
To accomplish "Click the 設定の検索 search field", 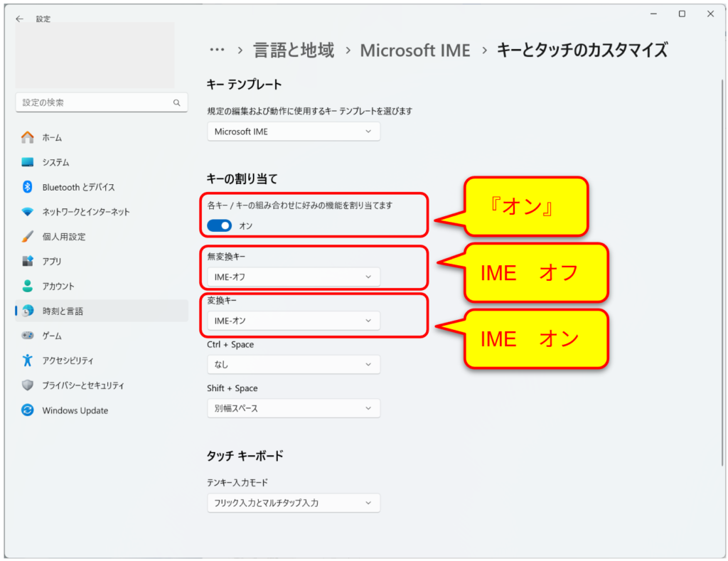I will (102, 102).
